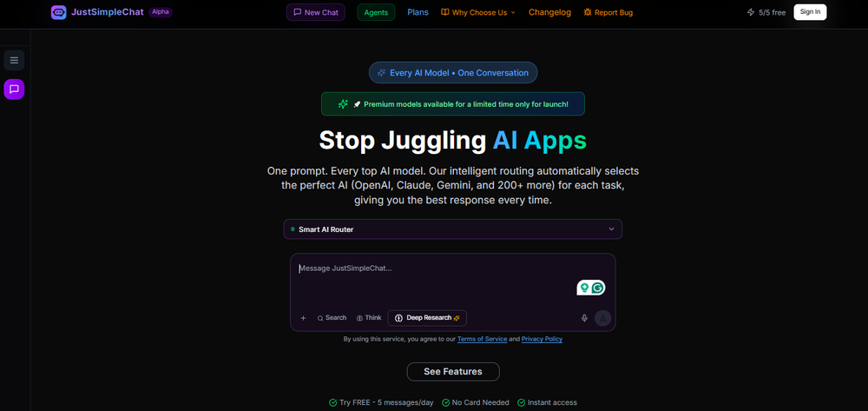Viewport: 868px width, 411px height.
Task: Click the Instant access text
Action: pyautogui.click(x=552, y=402)
